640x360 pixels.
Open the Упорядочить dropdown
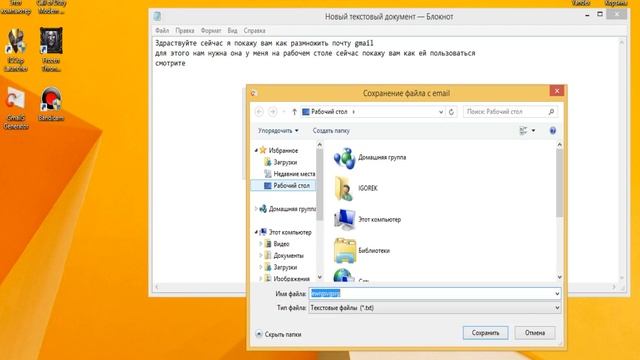pos(278,131)
